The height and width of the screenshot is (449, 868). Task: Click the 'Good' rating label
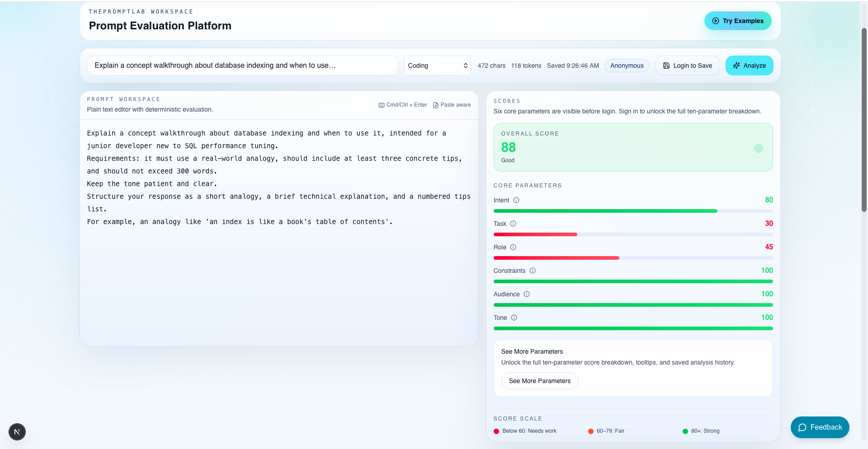(508, 160)
